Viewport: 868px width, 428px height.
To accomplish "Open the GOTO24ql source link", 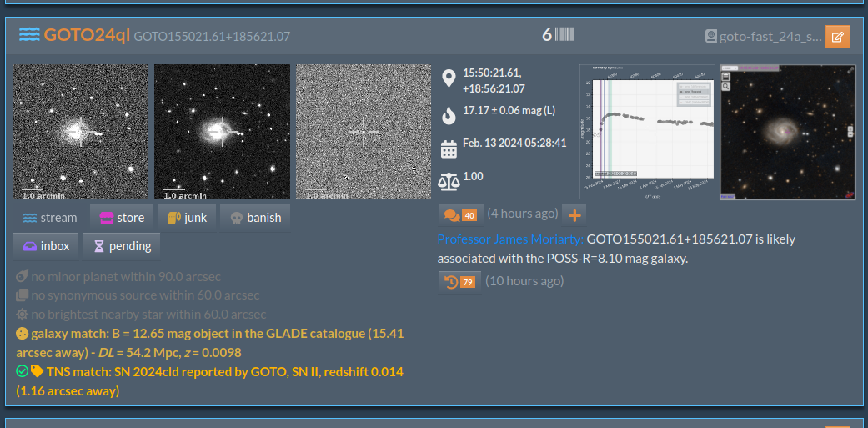I will coord(87,35).
